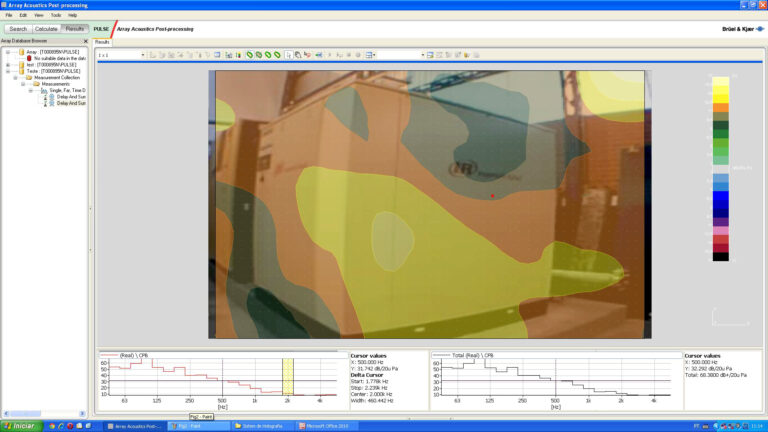Click the first green circular toolbar icon
The width and height of the screenshot is (768, 432).
(249, 55)
